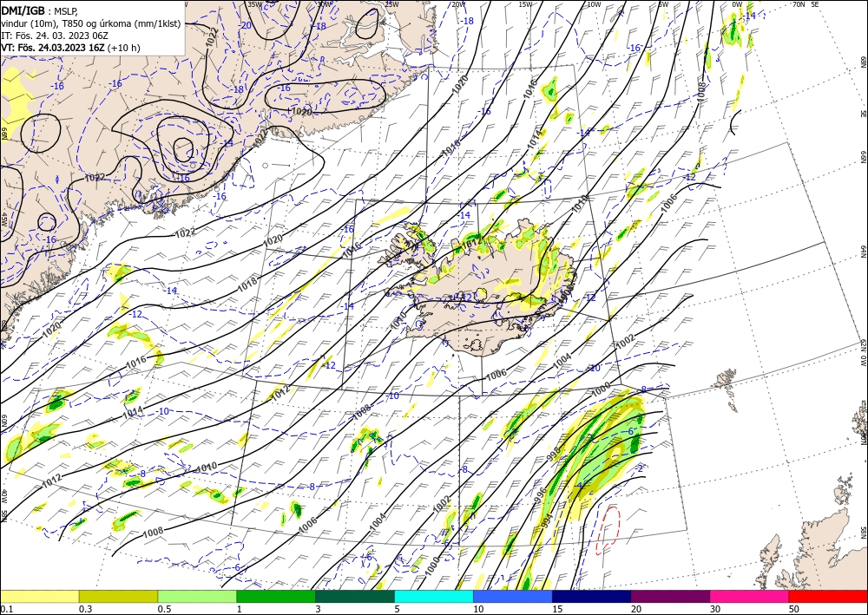
Task: Click the red 50+ legend swatch
Action: point(828,596)
